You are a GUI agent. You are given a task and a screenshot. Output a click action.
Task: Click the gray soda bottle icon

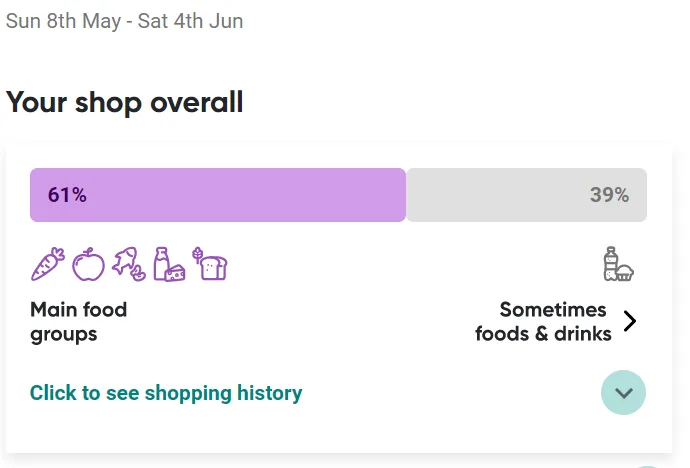(610, 263)
